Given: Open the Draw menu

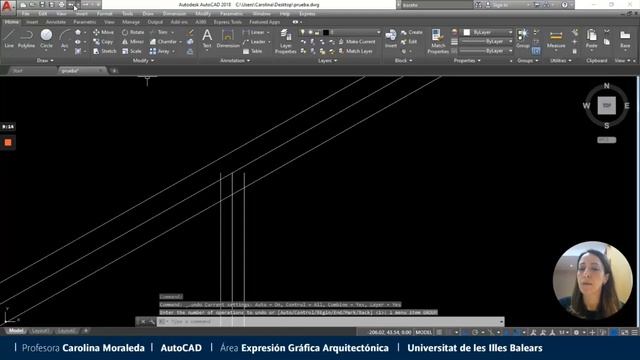Looking at the screenshot, I should 148,13.
